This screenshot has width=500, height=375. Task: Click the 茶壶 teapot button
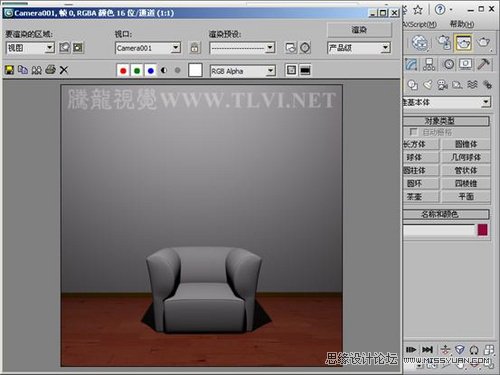[x=421, y=196]
